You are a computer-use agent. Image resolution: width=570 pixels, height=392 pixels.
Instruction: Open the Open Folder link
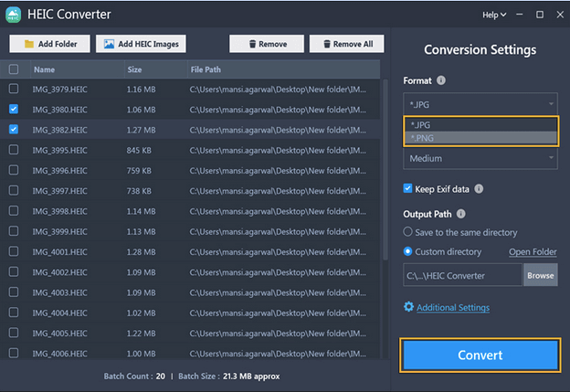point(532,251)
